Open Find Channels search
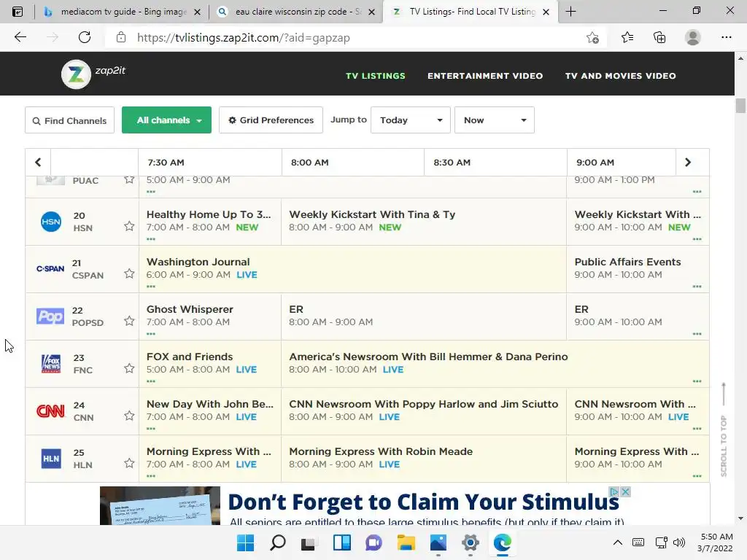 [69, 120]
